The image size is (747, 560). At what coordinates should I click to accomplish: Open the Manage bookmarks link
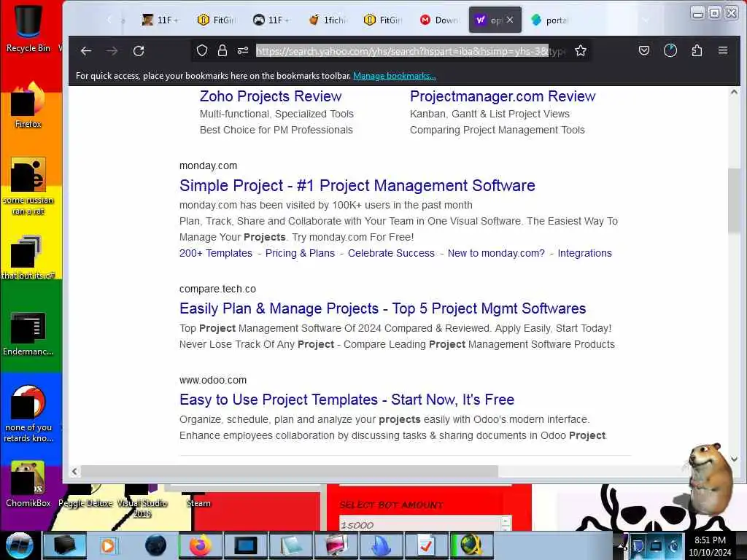(x=395, y=76)
